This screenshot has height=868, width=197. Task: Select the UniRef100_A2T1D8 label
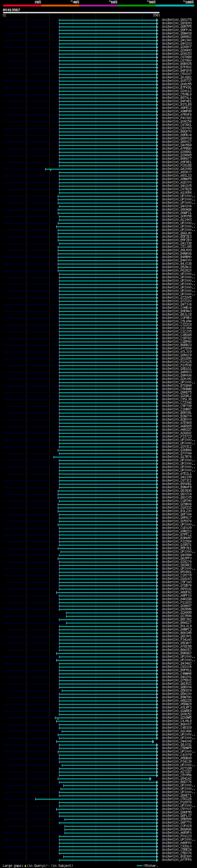pos(176,769)
